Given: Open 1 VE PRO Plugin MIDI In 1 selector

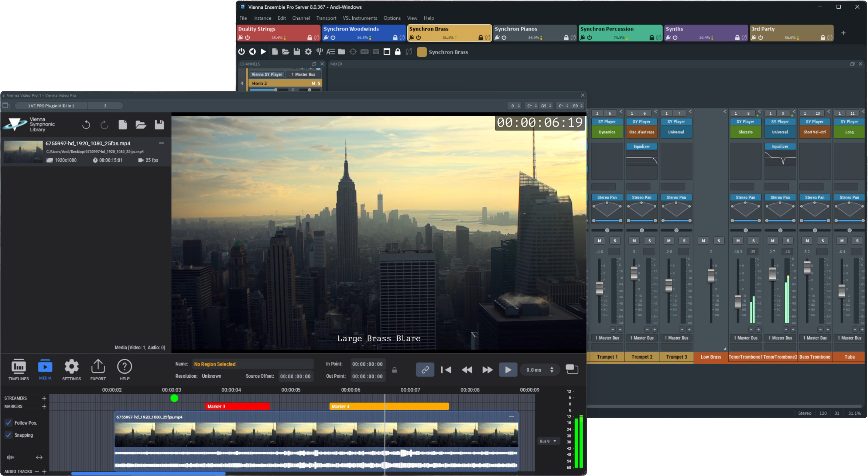Looking at the screenshot, I should click(x=51, y=106).
